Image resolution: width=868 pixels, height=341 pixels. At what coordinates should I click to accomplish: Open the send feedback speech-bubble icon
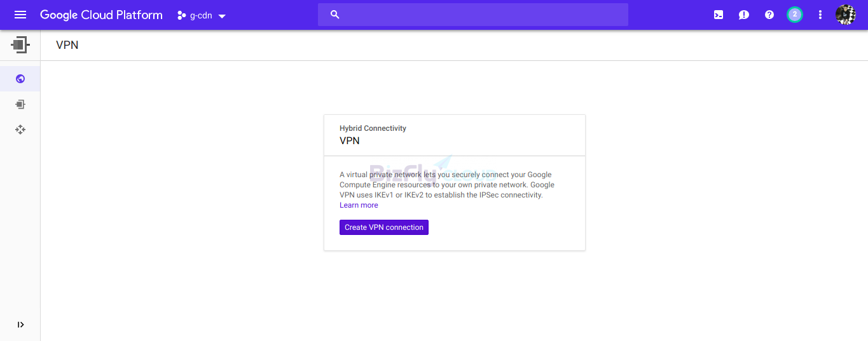click(x=744, y=15)
